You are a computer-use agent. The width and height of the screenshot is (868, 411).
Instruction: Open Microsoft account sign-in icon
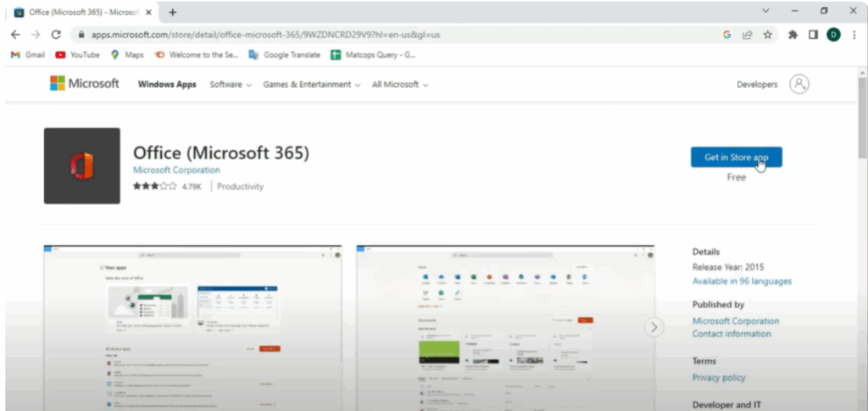pos(798,84)
